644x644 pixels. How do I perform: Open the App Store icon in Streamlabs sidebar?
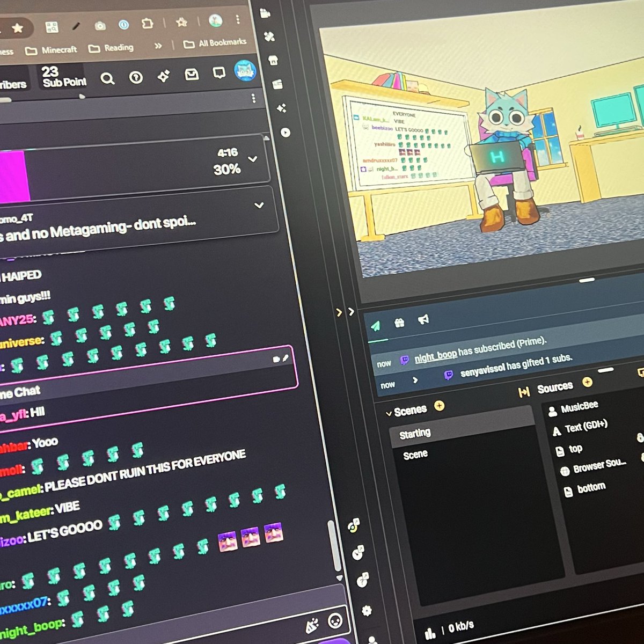(273, 60)
